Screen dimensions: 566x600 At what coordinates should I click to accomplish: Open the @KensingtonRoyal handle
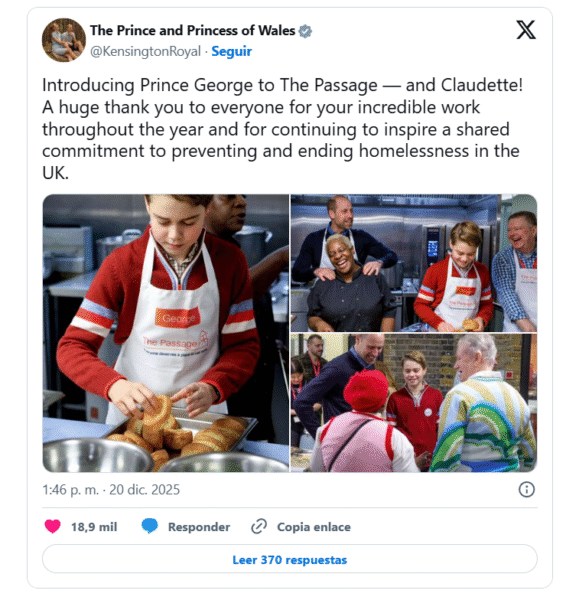click(x=145, y=51)
